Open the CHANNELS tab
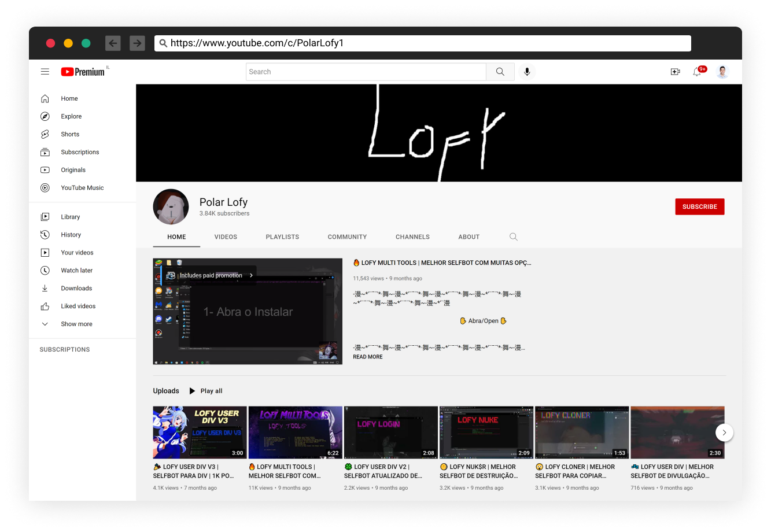Viewport: 771px width, 532px height. [412, 237]
